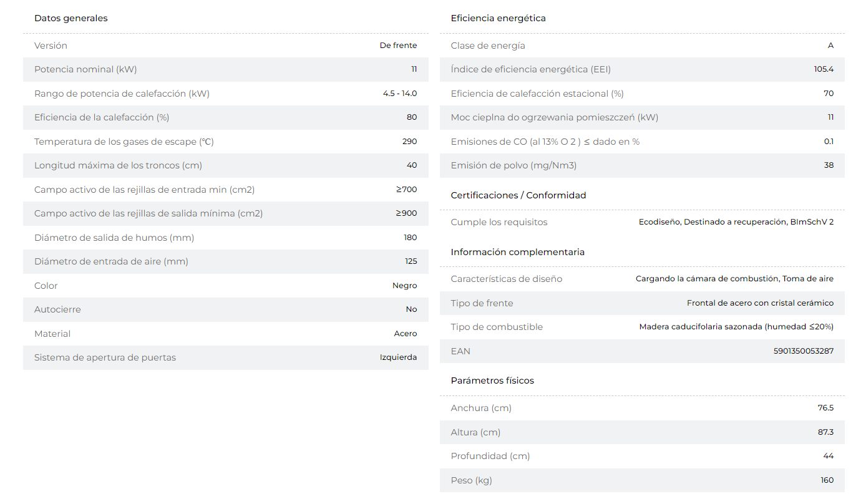Click the Peso (kg) row
Image resolution: width=866 pixels, height=504 pixels.
click(x=642, y=480)
